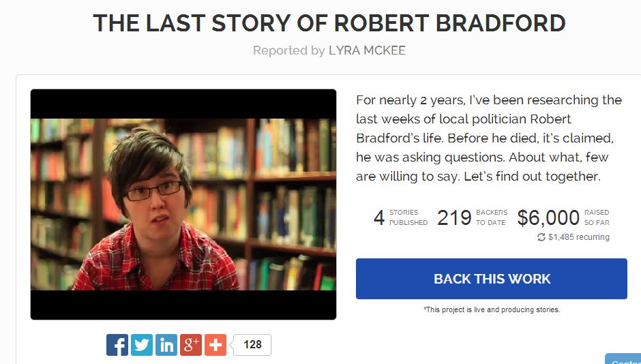Share the story on Facebook

click(117, 345)
